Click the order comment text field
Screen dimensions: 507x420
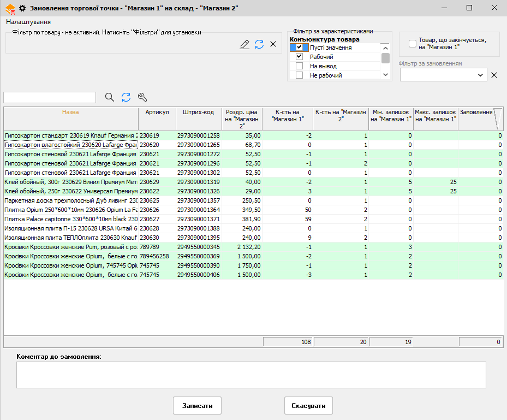(x=251, y=375)
